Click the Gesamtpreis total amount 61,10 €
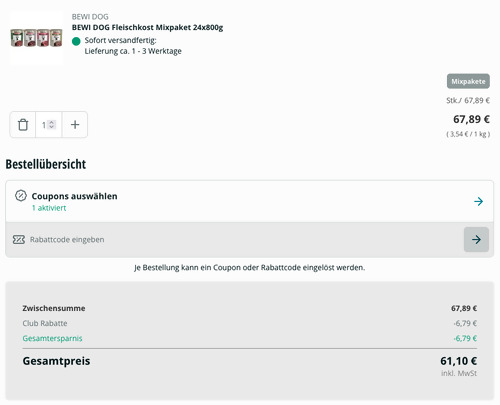This screenshot has height=405, width=500. click(458, 361)
